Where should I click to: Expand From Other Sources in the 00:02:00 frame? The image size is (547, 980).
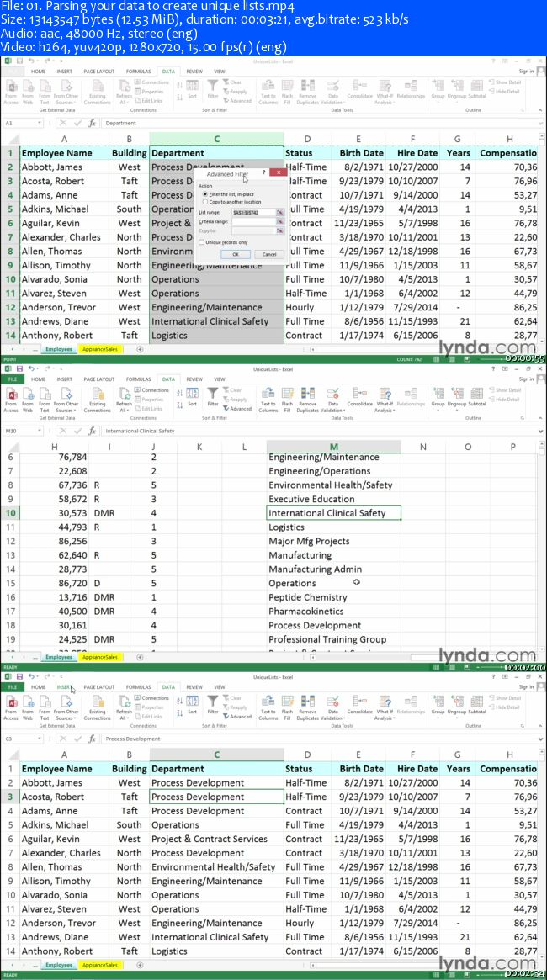(x=66, y=400)
